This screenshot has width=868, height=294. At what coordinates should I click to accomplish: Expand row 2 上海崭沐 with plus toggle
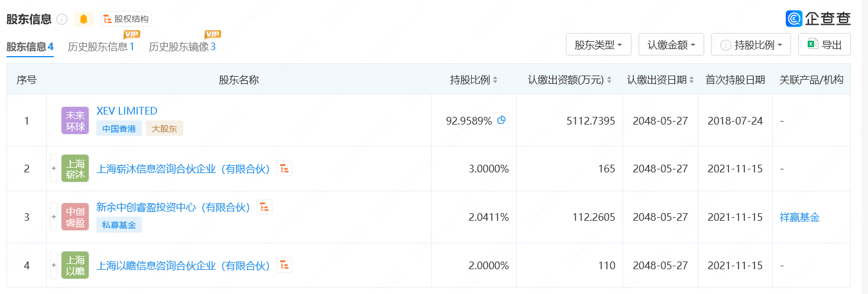(x=54, y=169)
